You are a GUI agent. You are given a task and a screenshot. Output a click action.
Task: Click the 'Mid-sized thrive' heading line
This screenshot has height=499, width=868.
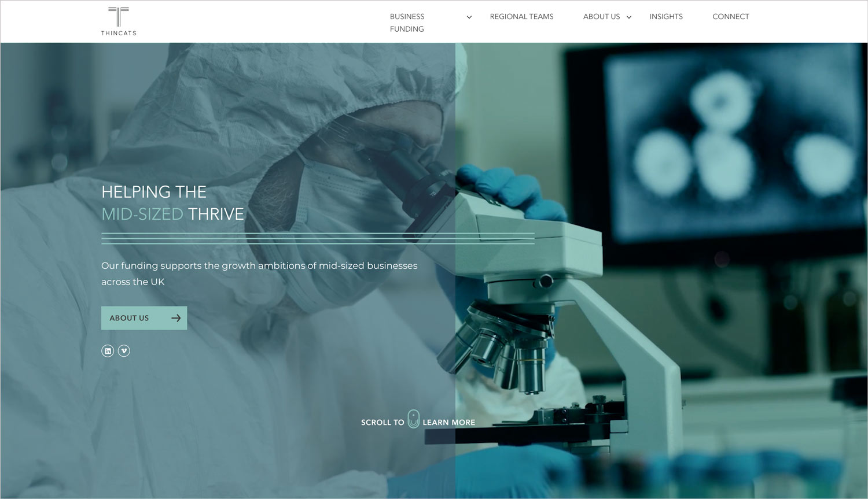tap(172, 214)
